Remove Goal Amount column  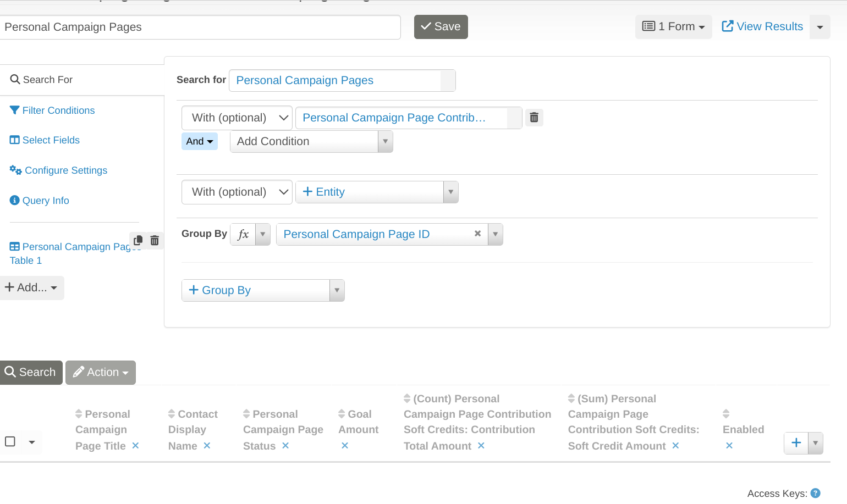345,446
